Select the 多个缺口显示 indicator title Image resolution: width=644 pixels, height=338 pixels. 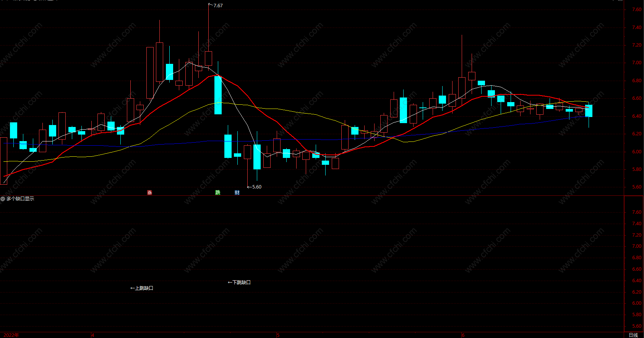[x=20, y=199]
